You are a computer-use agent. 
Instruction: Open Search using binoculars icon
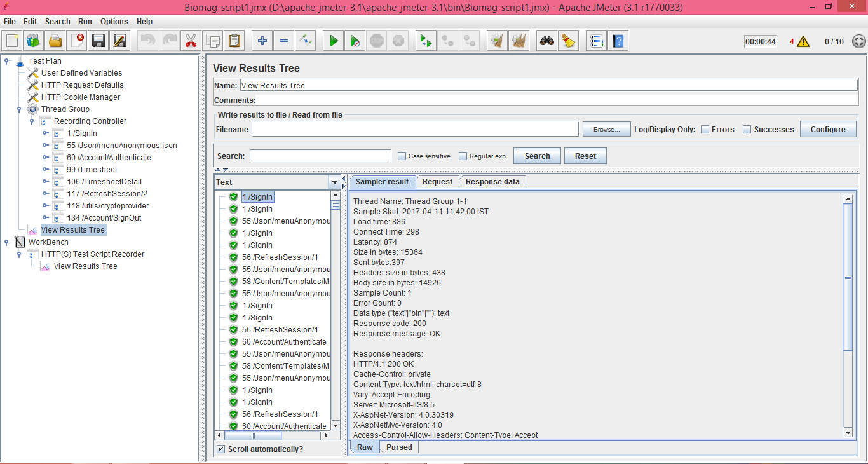(x=546, y=41)
